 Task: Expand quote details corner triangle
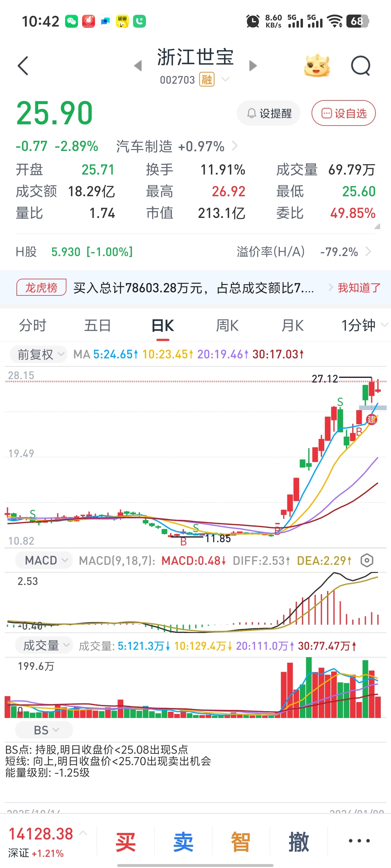pos(377,226)
